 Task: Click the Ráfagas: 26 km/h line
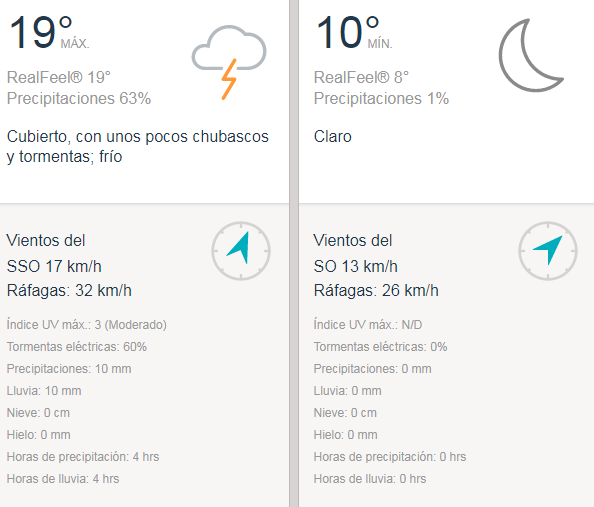376,291
